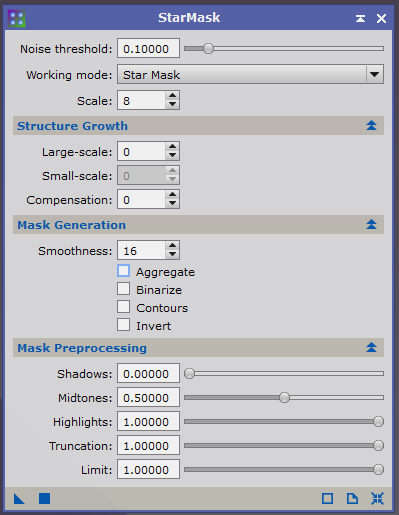
Task: Click the Scale number field
Action: [142, 100]
